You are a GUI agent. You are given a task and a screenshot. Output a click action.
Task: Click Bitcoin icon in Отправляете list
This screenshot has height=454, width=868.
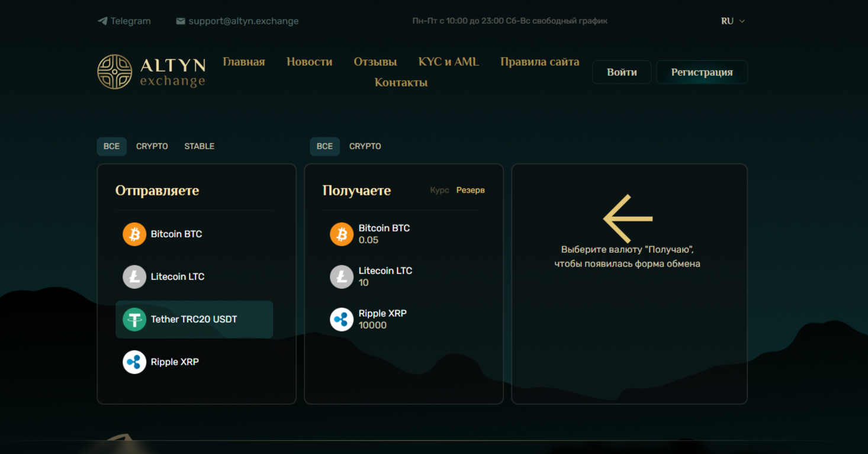tap(134, 234)
